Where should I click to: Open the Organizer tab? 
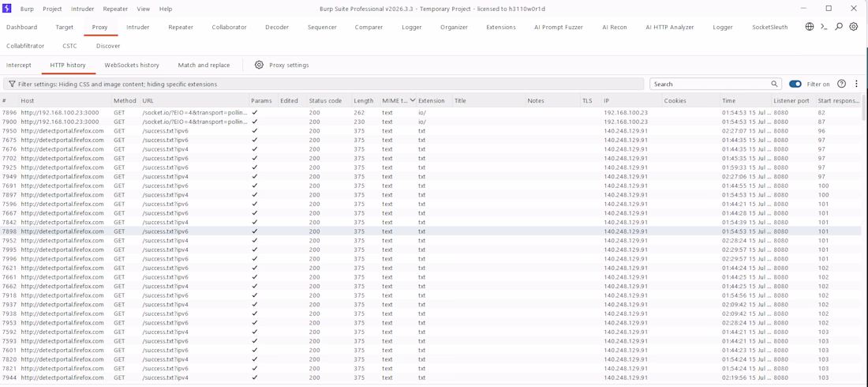point(454,27)
